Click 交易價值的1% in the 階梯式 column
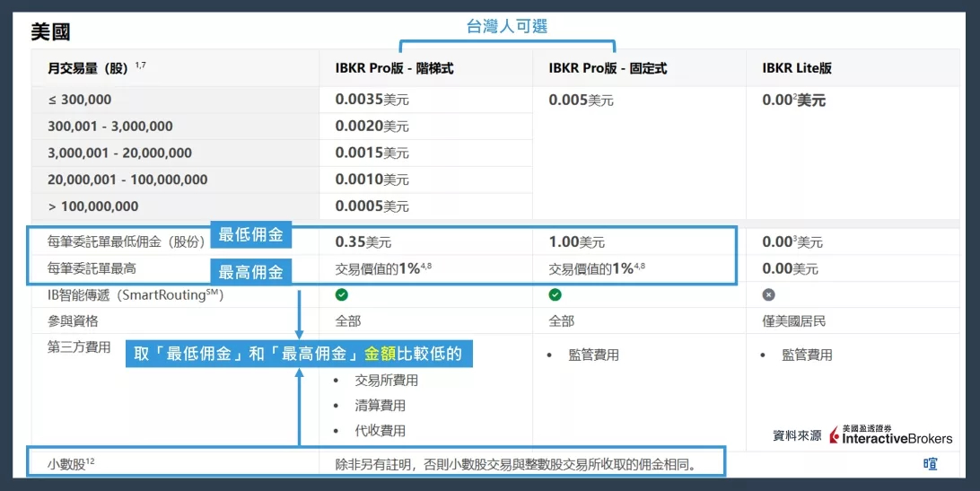Screen dimensions: 980x491 click(x=383, y=269)
